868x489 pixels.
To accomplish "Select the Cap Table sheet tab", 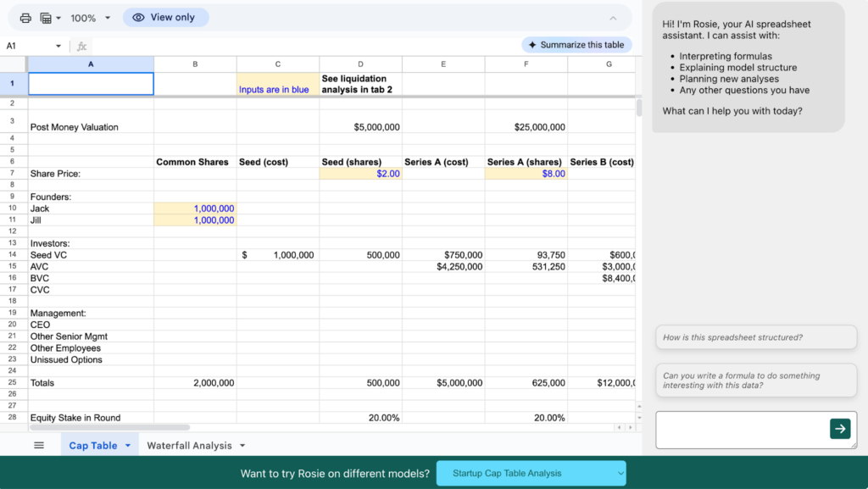I will [x=92, y=445].
